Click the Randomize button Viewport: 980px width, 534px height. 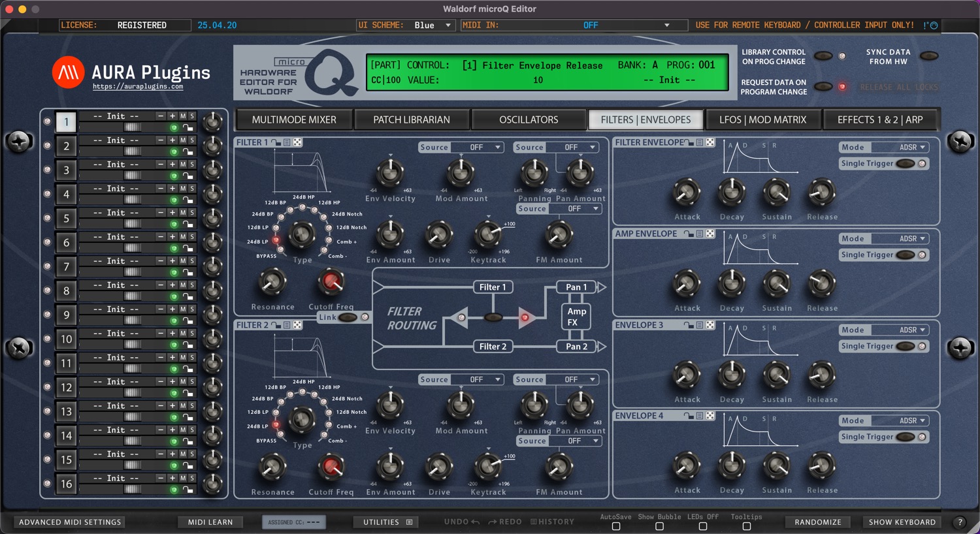[x=818, y=522]
